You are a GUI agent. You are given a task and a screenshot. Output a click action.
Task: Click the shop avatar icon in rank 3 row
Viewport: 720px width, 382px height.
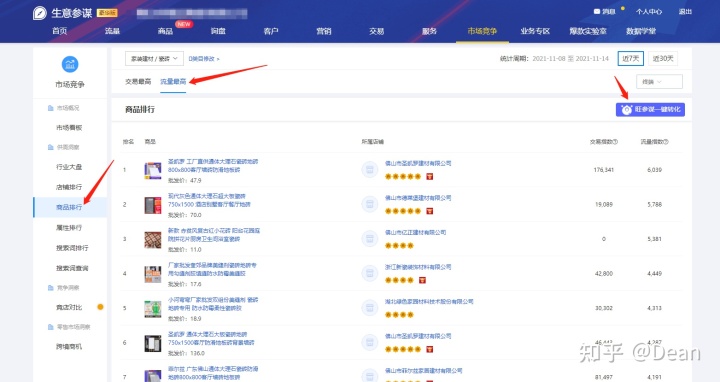coord(370,239)
